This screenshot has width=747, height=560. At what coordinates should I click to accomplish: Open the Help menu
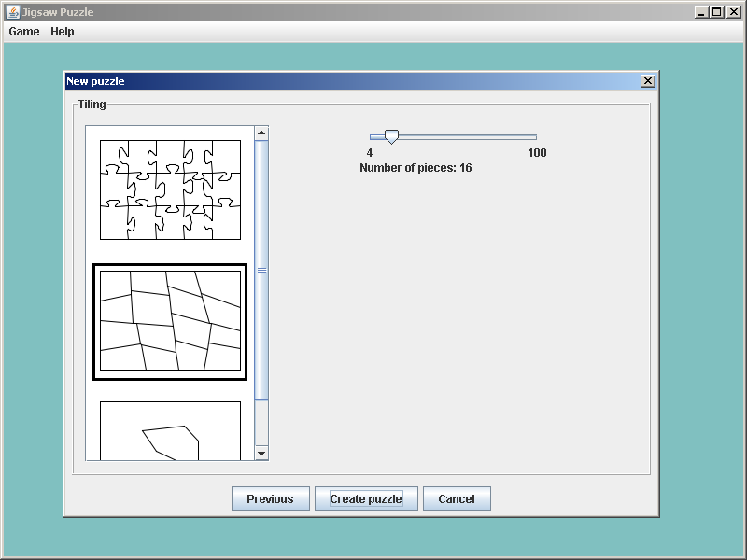tap(63, 32)
